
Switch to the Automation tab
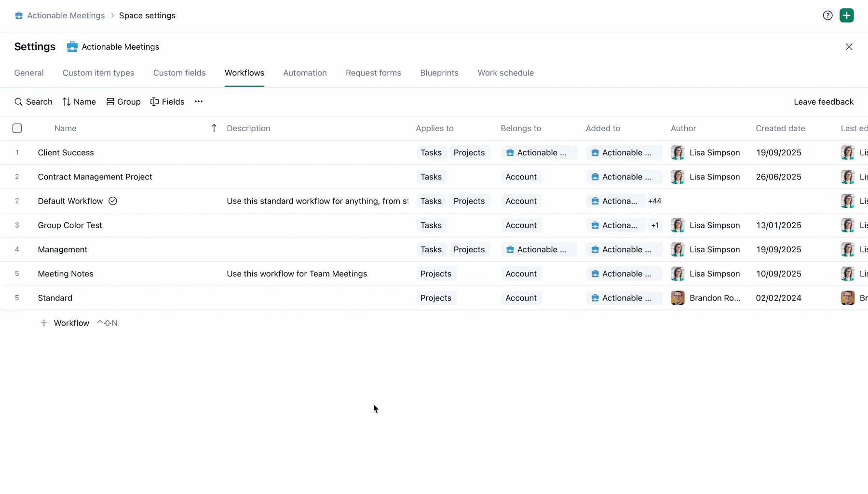[305, 73]
